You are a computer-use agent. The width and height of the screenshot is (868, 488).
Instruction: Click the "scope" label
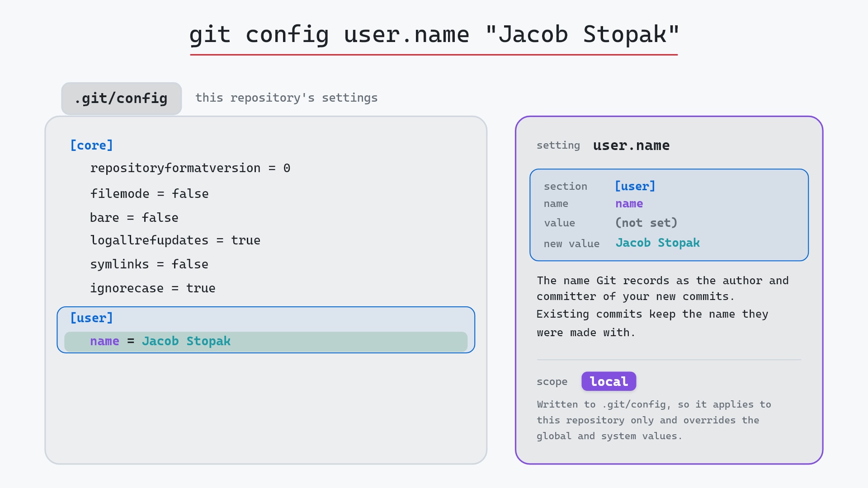pos(552,382)
